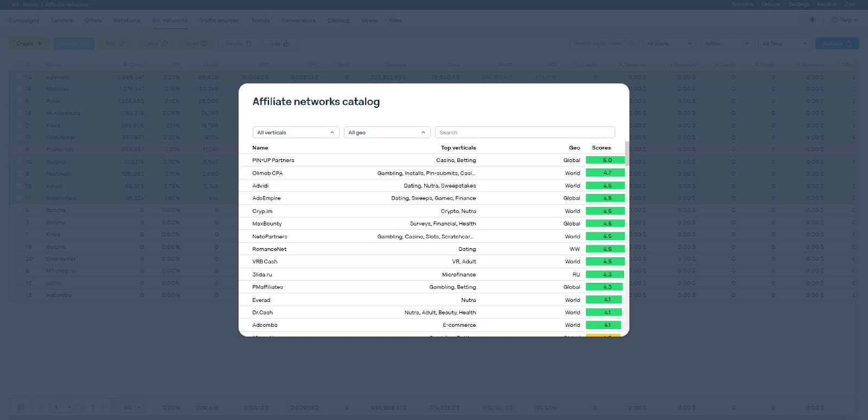
Task: Click the Edit button with pencil icon
Action: point(116,44)
